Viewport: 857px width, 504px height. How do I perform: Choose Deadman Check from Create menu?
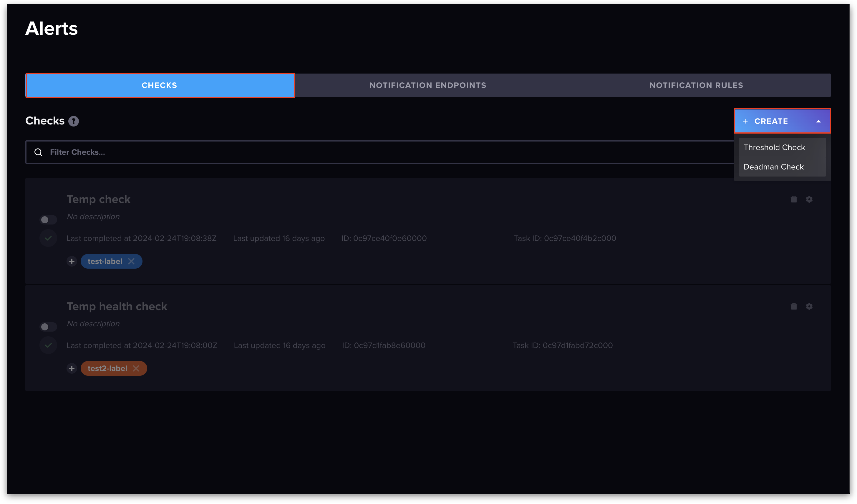click(x=773, y=167)
